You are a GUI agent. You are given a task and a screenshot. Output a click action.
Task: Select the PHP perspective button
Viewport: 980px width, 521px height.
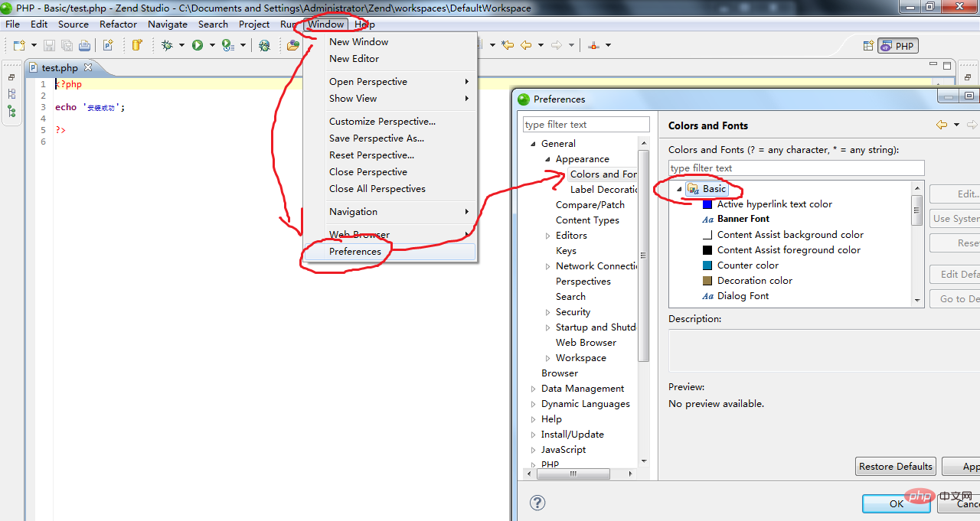[897, 46]
